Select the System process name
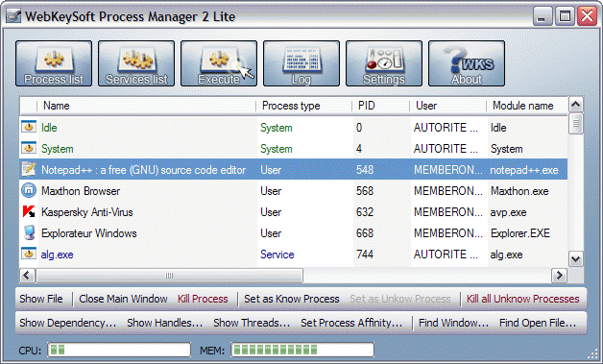This screenshot has width=603, height=364. (x=58, y=149)
